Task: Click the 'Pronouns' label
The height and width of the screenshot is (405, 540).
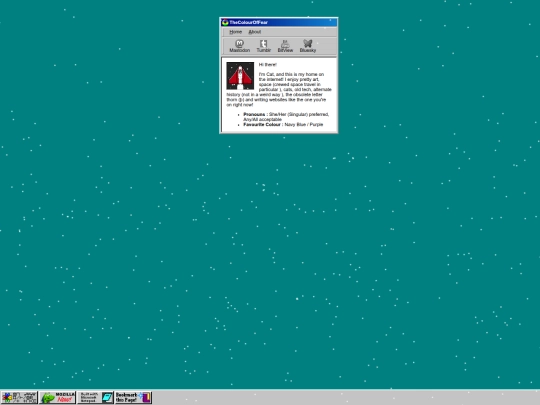Action: click(x=254, y=114)
